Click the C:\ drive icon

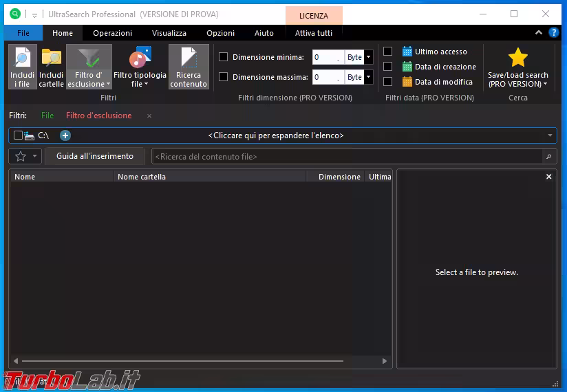30,135
